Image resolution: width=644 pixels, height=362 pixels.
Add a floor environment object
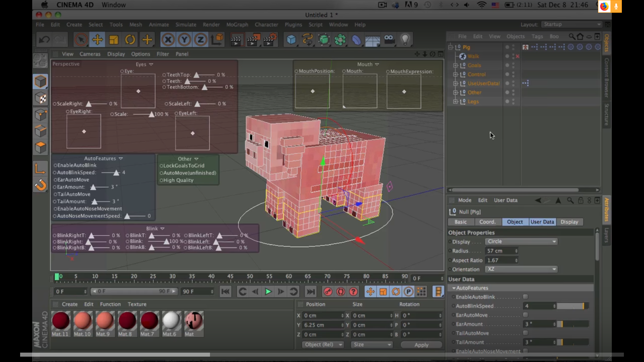coord(372,40)
